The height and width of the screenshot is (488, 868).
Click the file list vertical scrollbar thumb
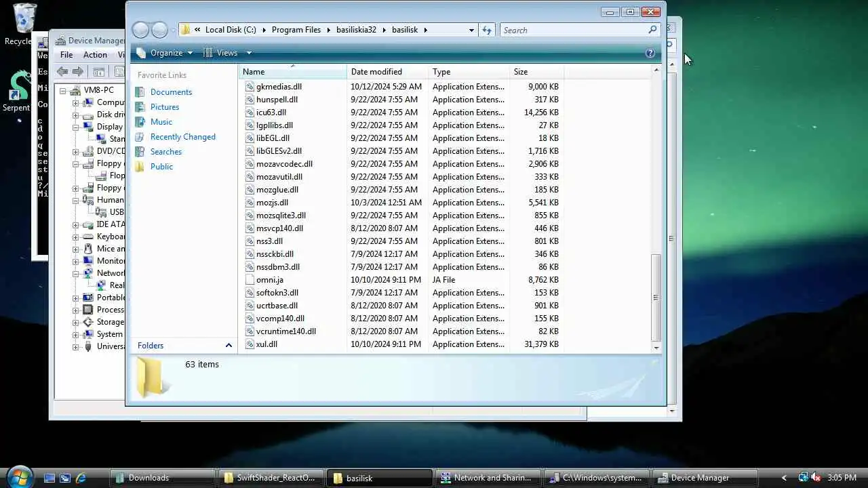[656, 298]
